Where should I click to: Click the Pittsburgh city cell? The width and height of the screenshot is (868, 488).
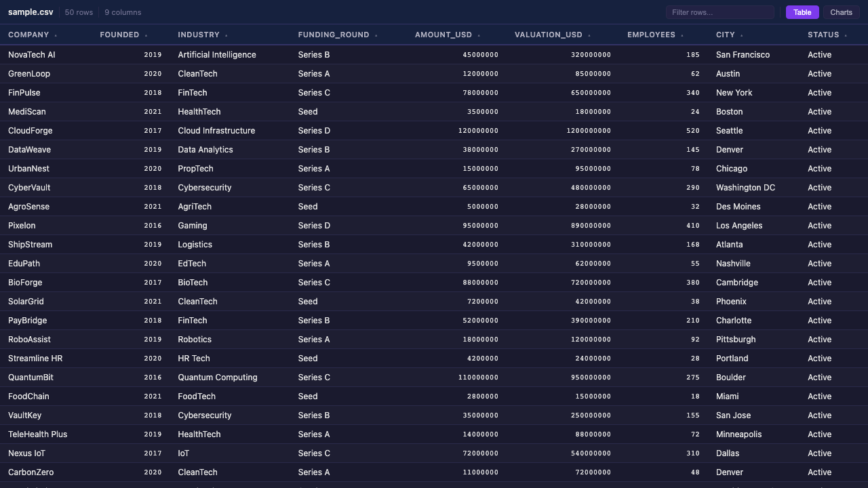point(754,340)
